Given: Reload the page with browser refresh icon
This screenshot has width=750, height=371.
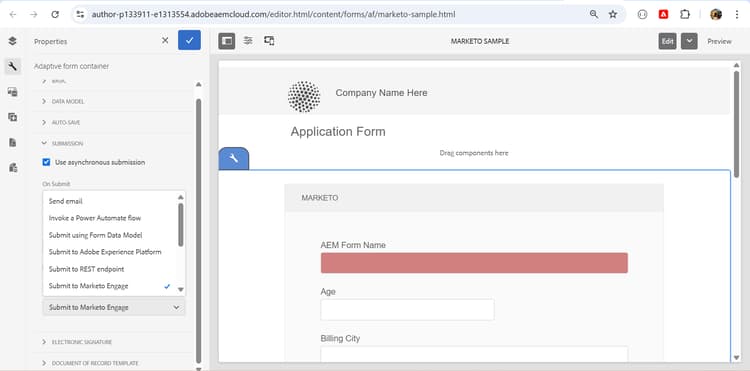Looking at the screenshot, I should point(55,14).
